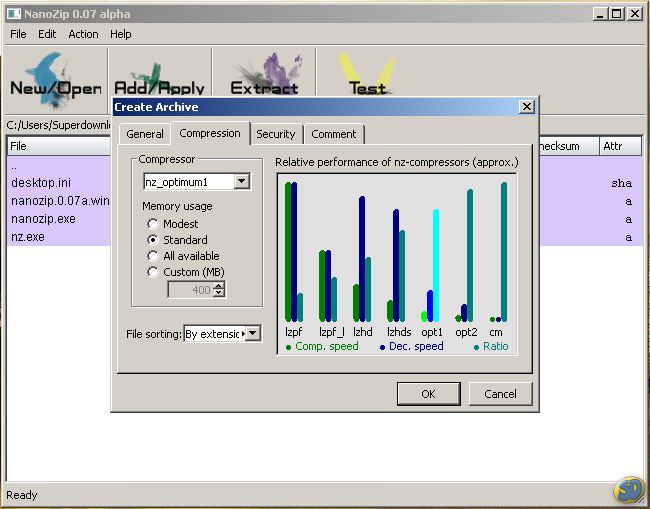The height and width of the screenshot is (509, 650).
Task: Click the Ratio legend entry
Action: click(x=492, y=347)
